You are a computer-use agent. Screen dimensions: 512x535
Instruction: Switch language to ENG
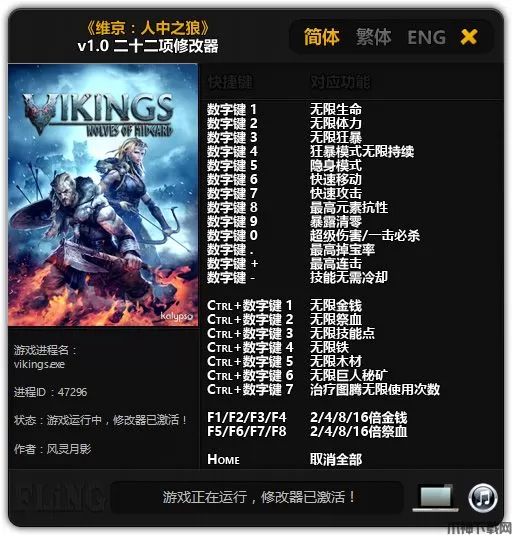[x=427, y=37]
